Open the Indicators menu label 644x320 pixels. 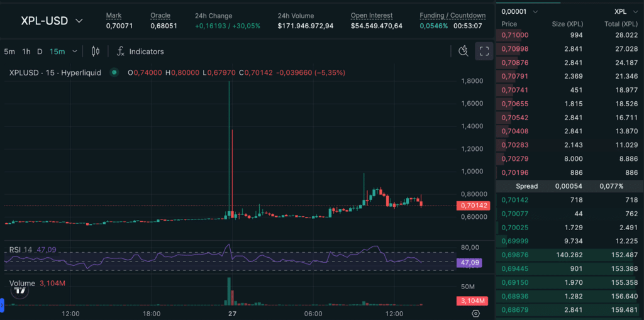[x=147, y=52]
